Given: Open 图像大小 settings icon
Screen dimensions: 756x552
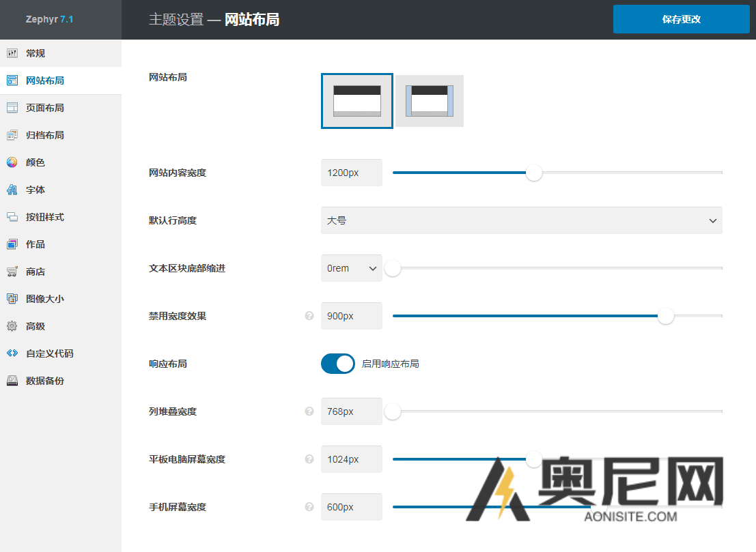Looking at the screenshot, I should 12,298.
